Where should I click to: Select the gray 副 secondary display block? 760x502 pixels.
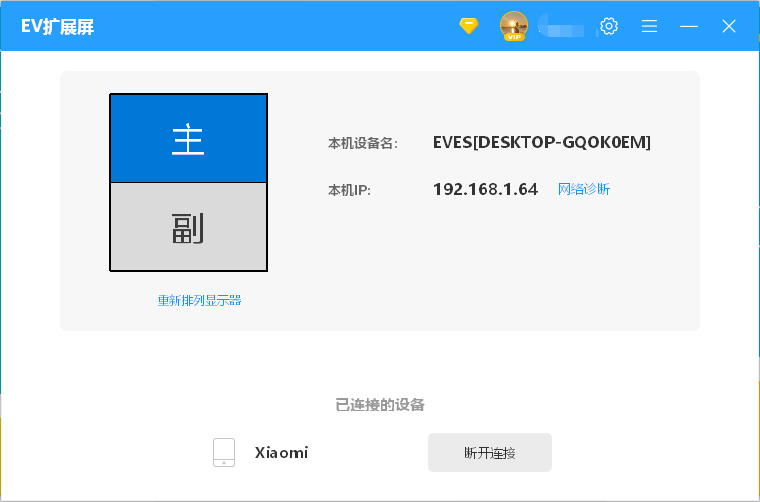click(189, 227)
